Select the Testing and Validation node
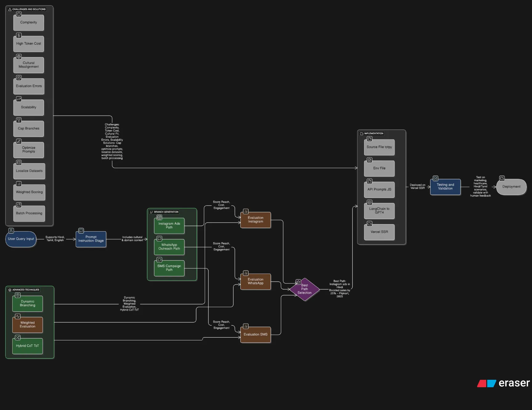Image resolution: width=532 pixels, height=410 pixels. tap(445, 187)
